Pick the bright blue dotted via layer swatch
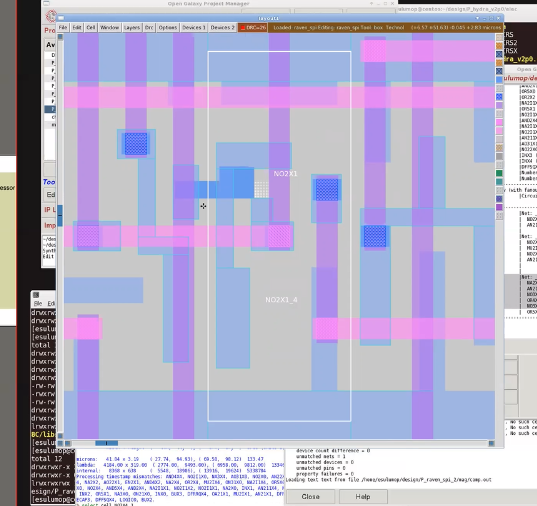This screenshot has width=537, height=506. (499, 97)
